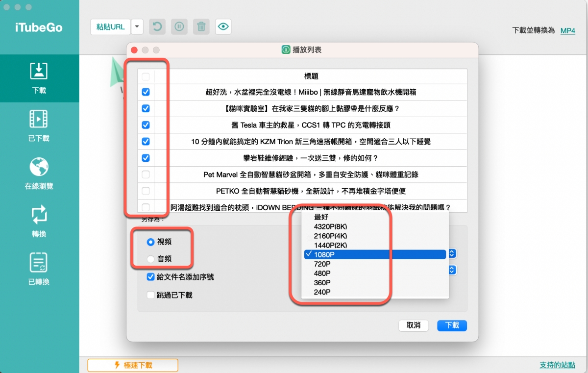The image size is (588, 373).
Task: Click the 取消 button
Action: pyautogui.click(x=414, y=325)
